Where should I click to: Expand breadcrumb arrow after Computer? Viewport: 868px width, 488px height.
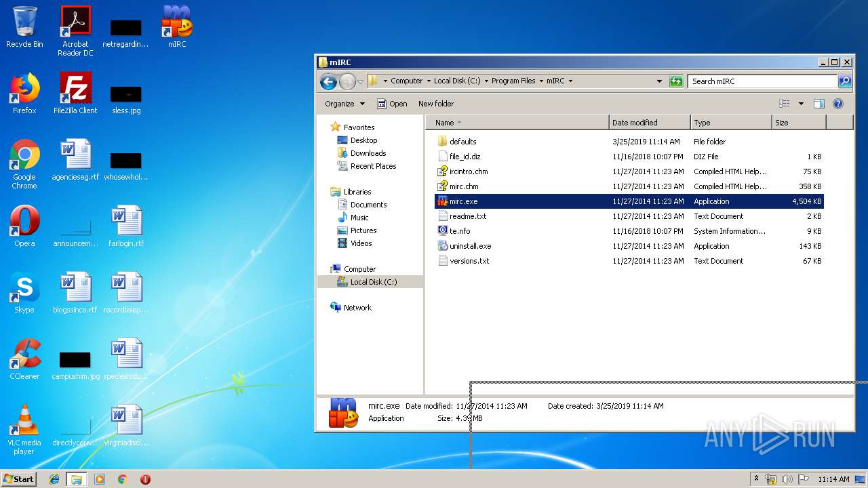[x=429, y=81]
